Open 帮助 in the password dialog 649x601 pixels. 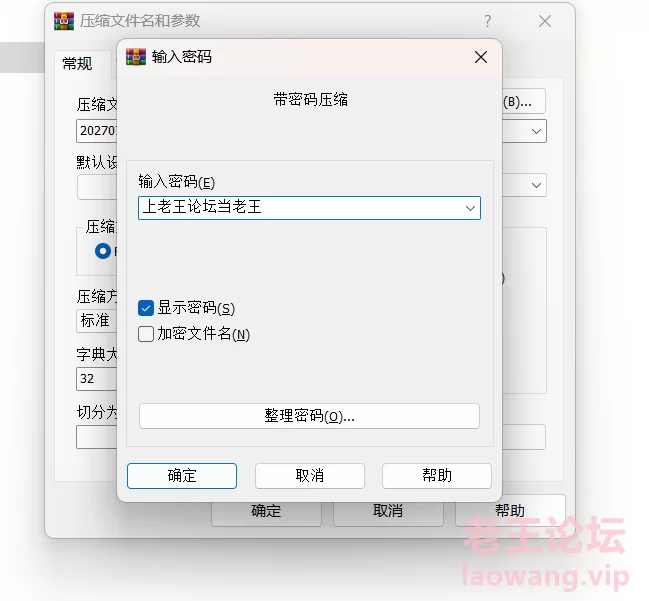tap(437, 476)
